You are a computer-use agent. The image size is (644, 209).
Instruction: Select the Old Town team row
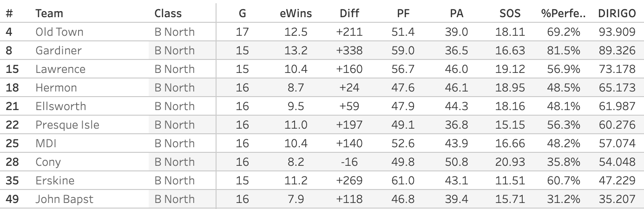[59, 32]
